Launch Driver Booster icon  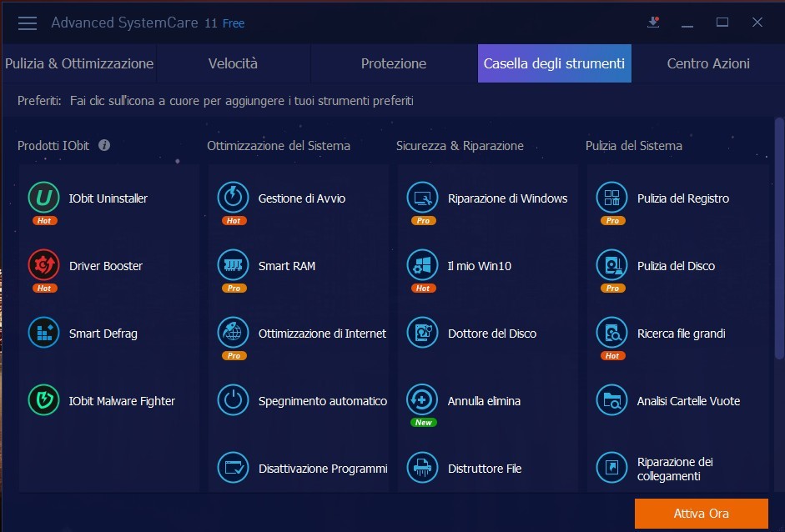click(43, 266)
